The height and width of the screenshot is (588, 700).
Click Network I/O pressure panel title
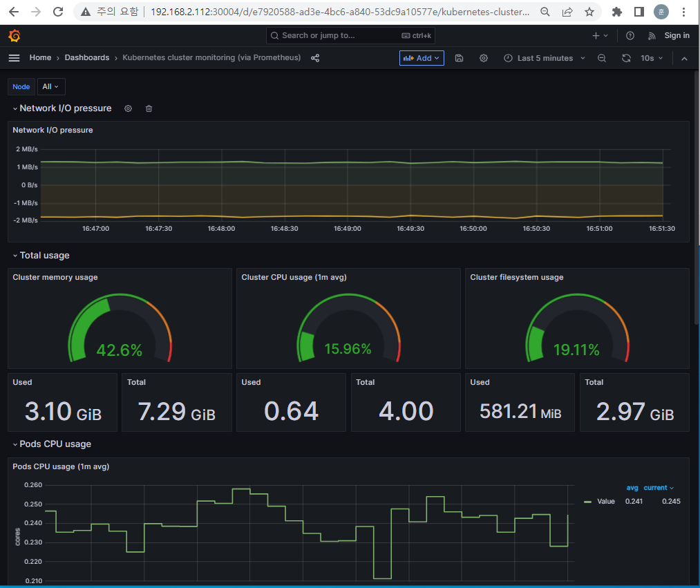click(53, 130)
